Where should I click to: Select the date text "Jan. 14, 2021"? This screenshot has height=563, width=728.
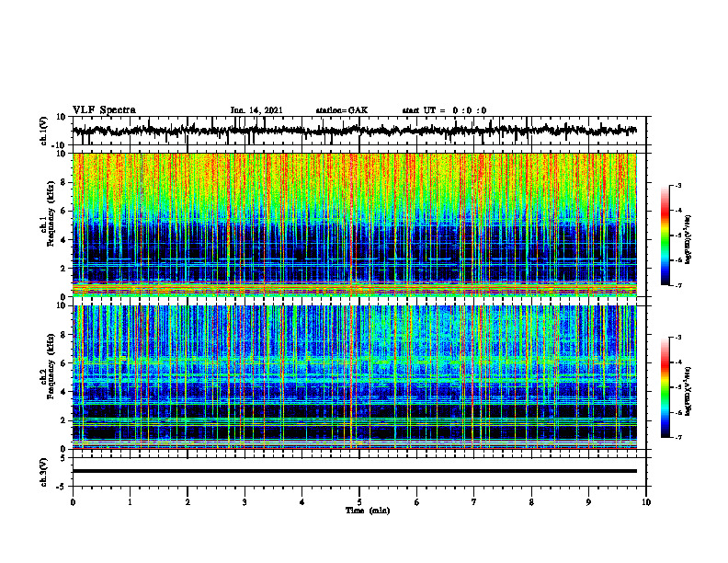point(256,110)
